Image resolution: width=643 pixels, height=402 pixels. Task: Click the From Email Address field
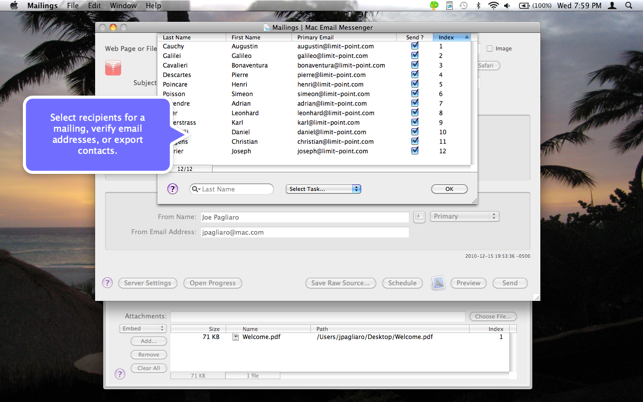[x=304, y=232]
